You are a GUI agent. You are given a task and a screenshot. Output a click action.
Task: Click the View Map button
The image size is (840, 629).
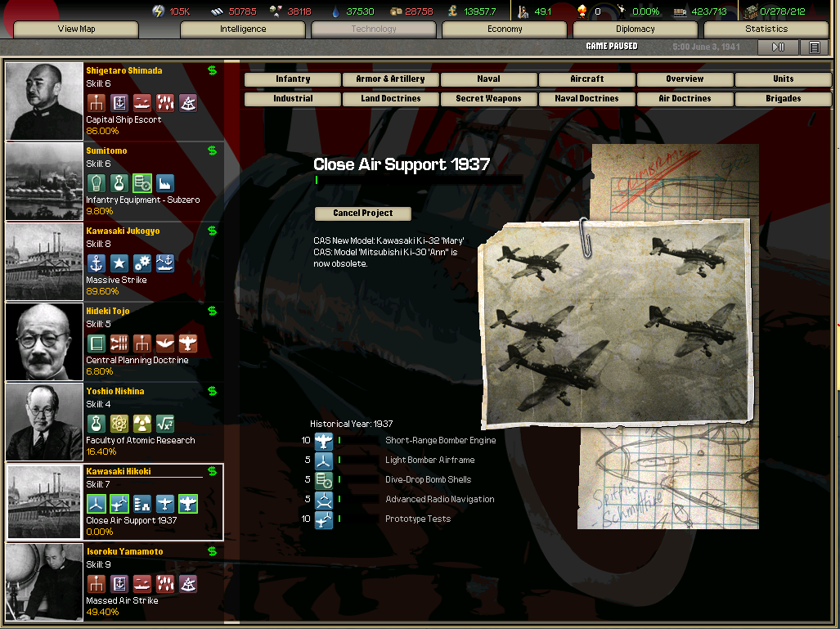pyautogui.click(x=76, y=29)
